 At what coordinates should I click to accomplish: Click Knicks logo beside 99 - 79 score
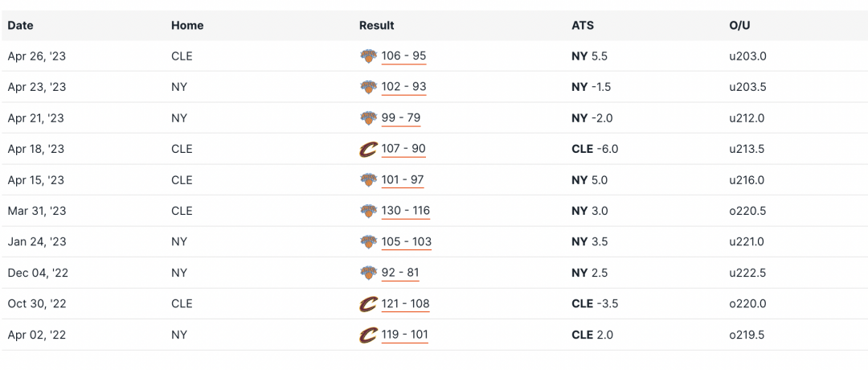click(x=368, y=118)
